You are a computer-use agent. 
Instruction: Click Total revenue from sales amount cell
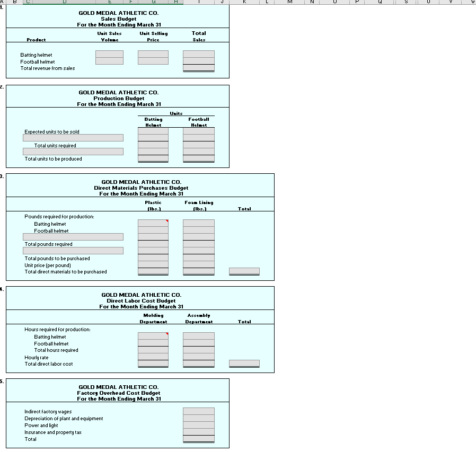(x=199, y=68)
